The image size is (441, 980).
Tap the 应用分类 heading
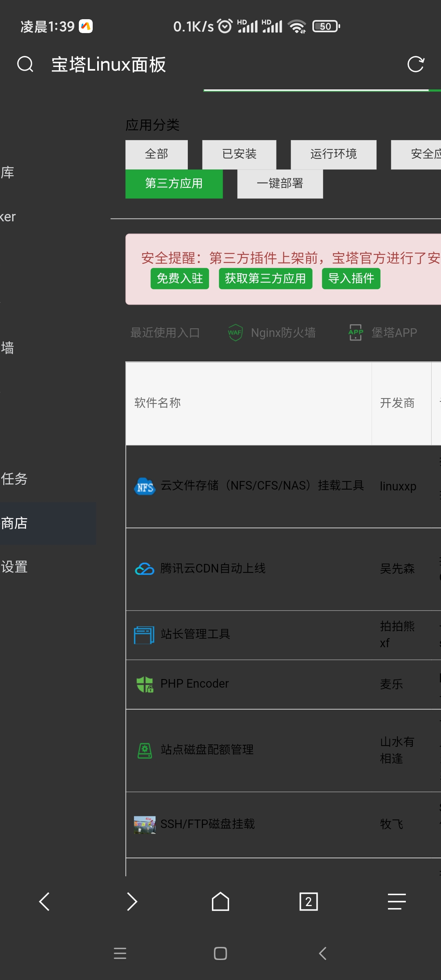click(153, 125)
